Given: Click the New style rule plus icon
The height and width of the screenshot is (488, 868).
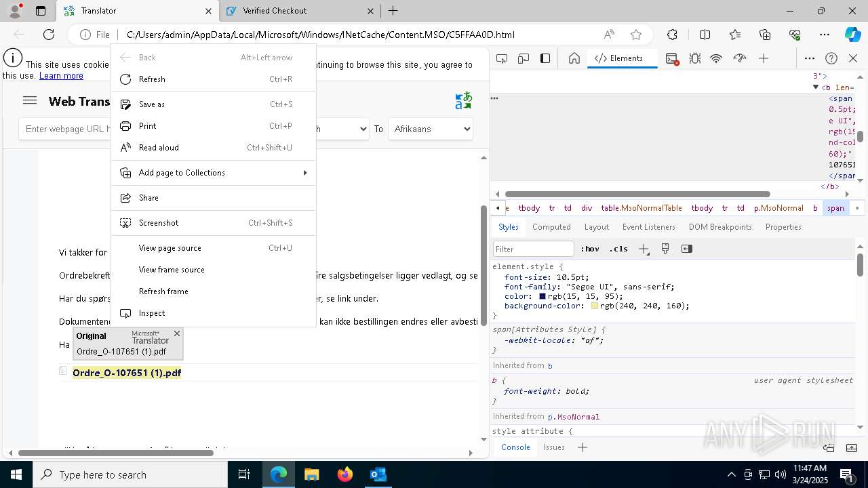Looking at the screenshot, I should point(644,249).
